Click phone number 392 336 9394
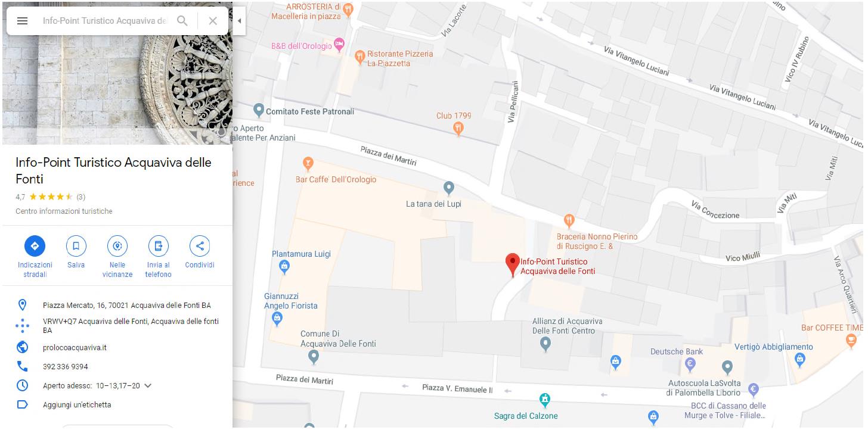The height and width of the screenshot is (430, 868). 66,367
